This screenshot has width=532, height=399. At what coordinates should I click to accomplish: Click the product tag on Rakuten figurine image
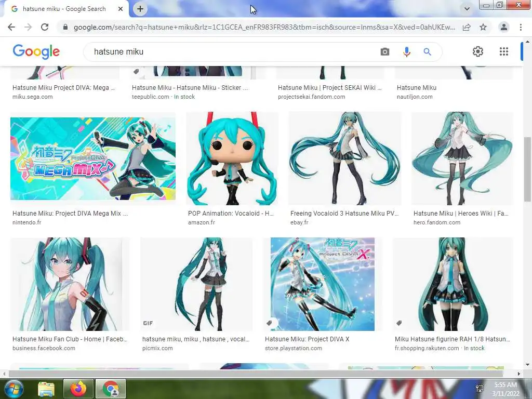[399, 323]
